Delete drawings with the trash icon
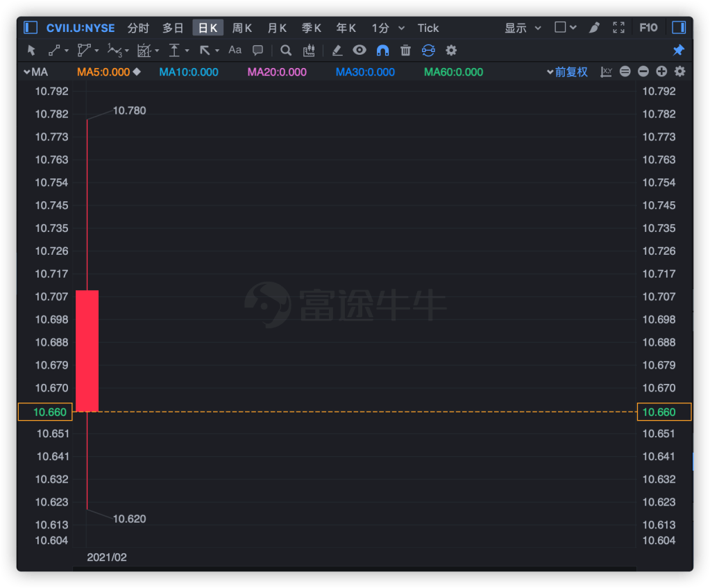 405,50
